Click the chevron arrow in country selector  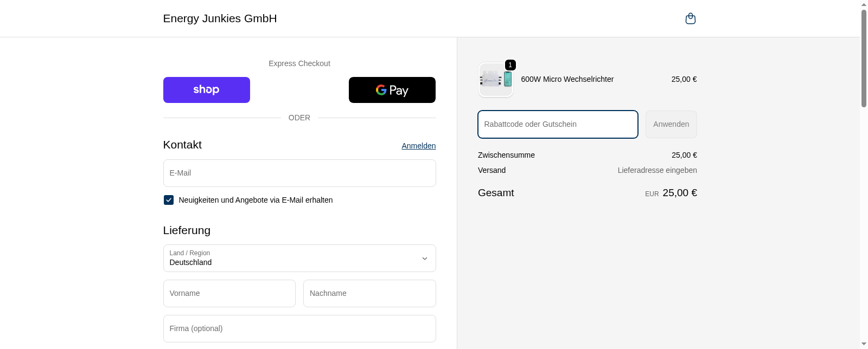pos(425,258)
